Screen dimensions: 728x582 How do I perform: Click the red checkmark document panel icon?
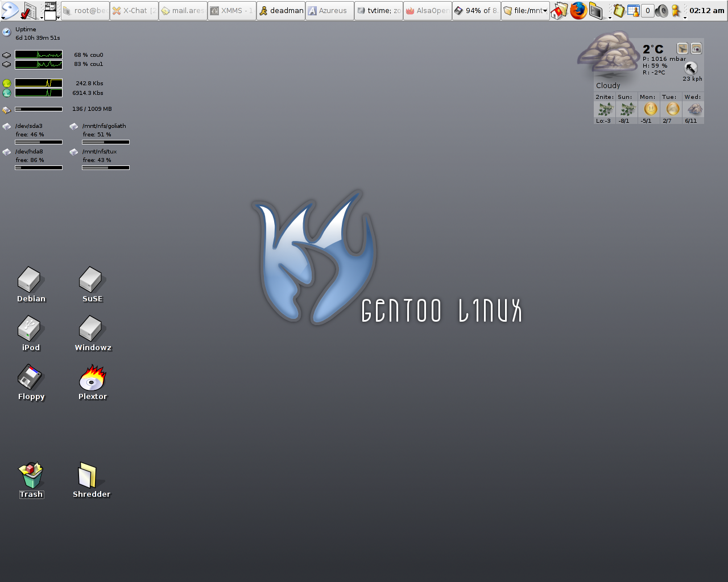pyautogui.click(x=28, y=10)
